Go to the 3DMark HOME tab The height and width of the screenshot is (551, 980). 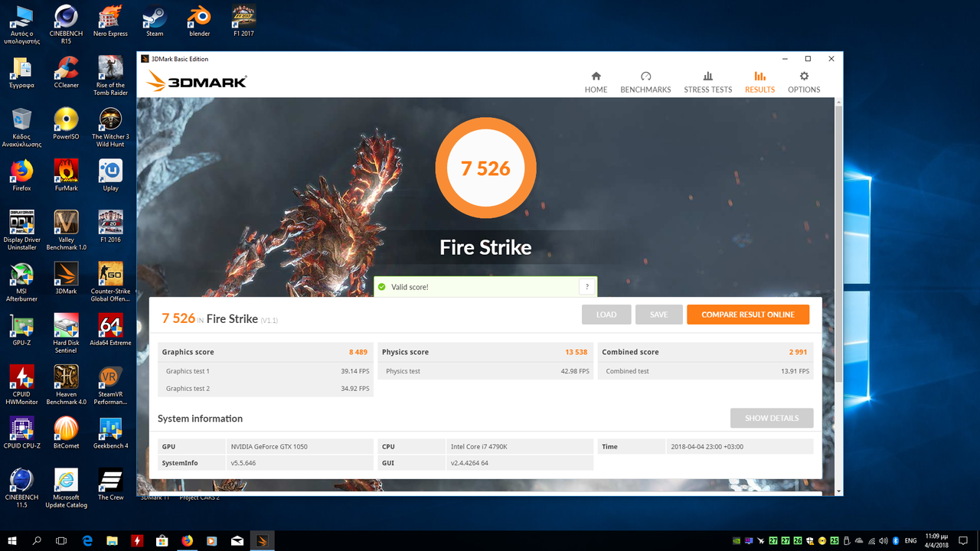pyautogui.click(x=596, y=83)
